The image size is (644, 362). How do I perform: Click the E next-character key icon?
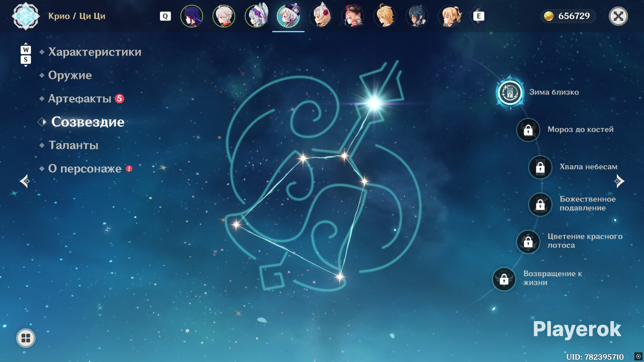(478, 16)
